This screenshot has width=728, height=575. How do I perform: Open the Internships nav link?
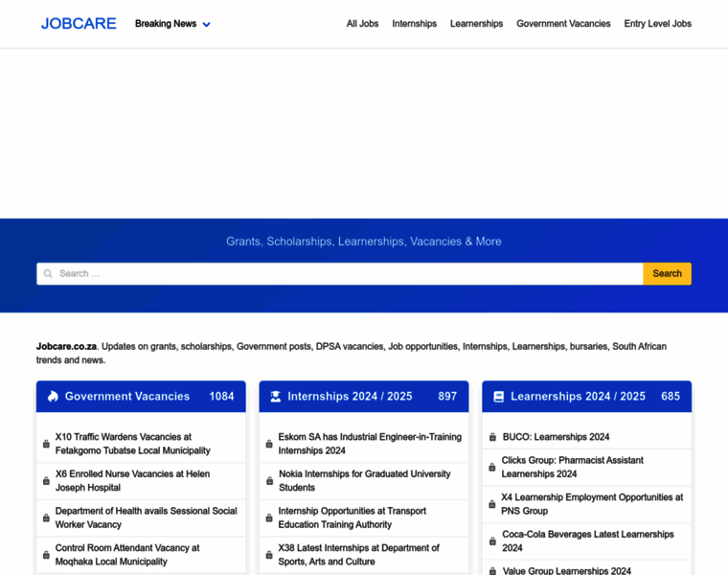(414, 24)
